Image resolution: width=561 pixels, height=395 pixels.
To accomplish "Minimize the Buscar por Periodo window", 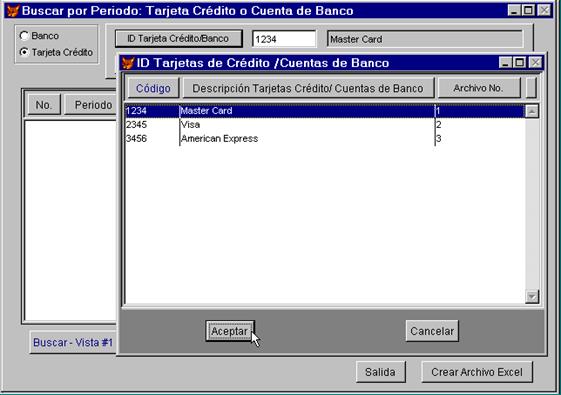I will (x=514, y=10).
